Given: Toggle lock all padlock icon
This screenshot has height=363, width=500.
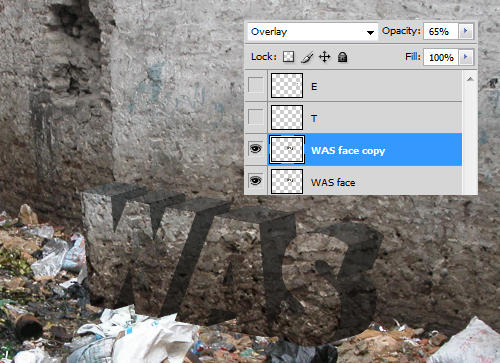Looking at the screenshot, I should tap(342, 57).
